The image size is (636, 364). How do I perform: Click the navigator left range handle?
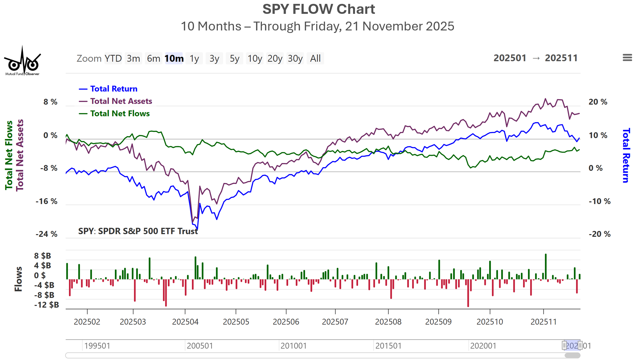coord(564,345)
